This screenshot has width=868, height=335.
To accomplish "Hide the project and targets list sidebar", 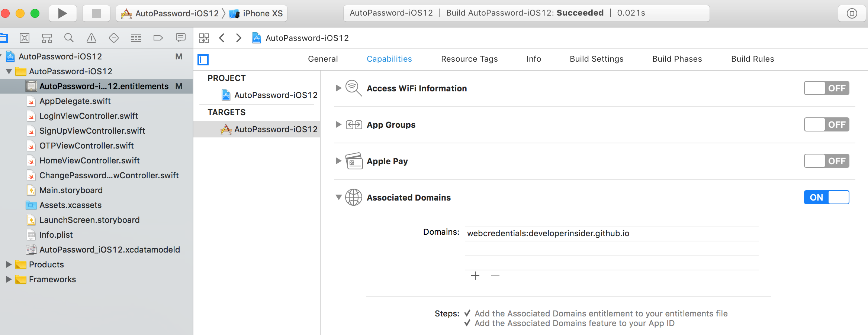I will [x=203, y=59].
